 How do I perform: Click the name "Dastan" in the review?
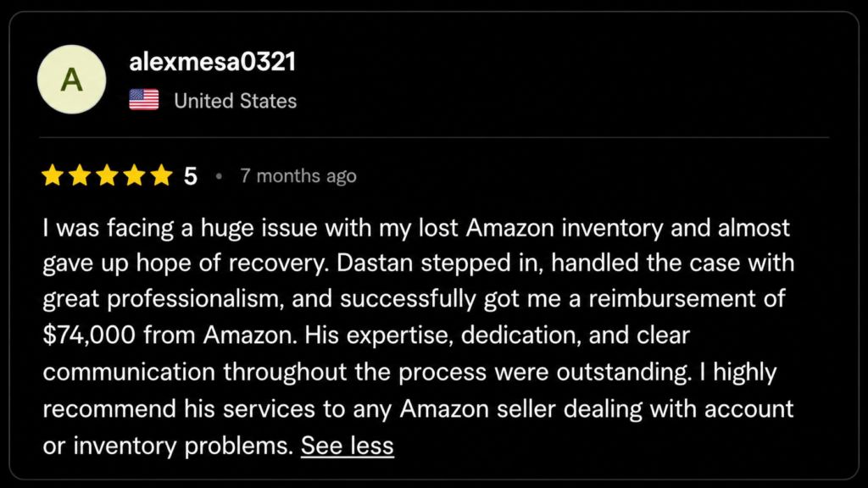tap(370, 263)
